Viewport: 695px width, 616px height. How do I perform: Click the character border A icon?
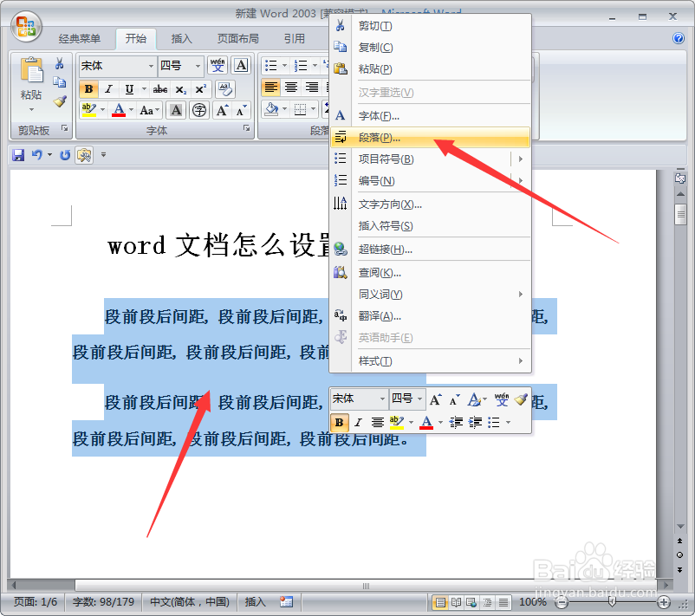coord(241,65)
